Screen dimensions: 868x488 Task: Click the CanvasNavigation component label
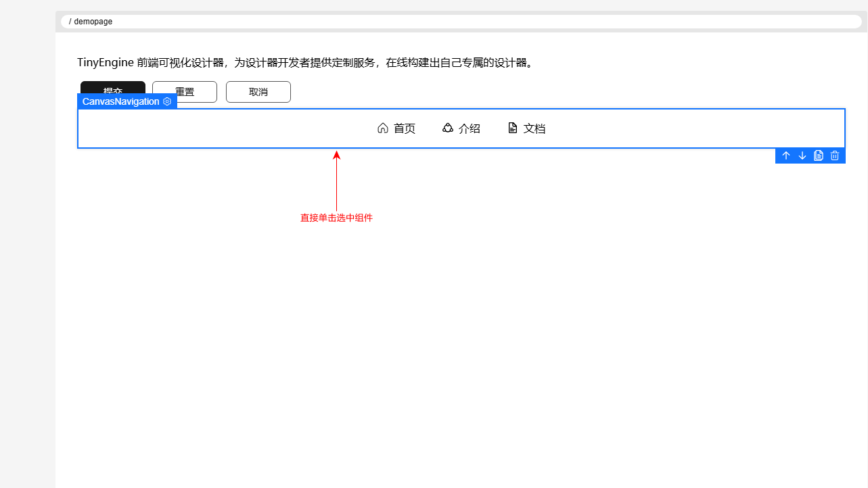[x=120, y=101]
